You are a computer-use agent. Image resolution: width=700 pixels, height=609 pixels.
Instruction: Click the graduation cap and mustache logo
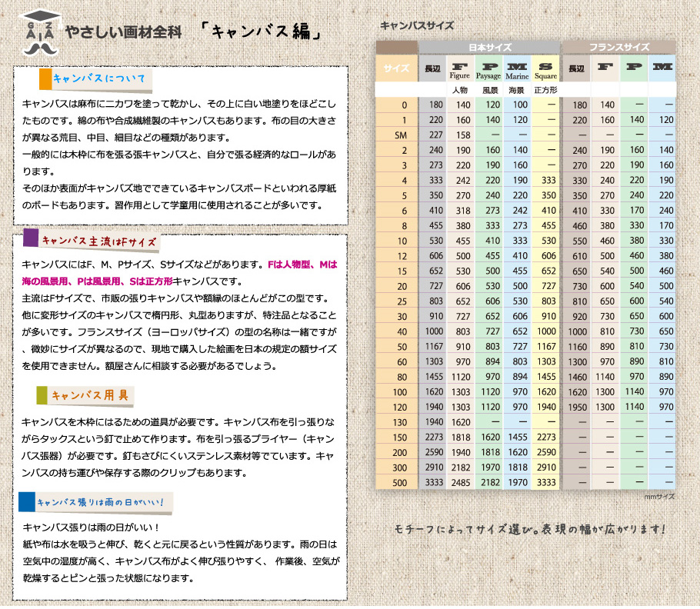click(39, 32)
